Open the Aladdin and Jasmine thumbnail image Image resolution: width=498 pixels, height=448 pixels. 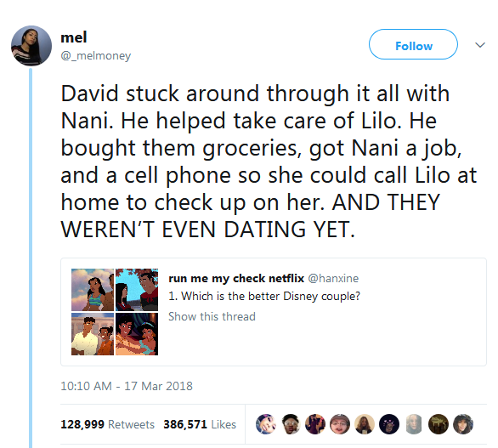pos(137,334)
